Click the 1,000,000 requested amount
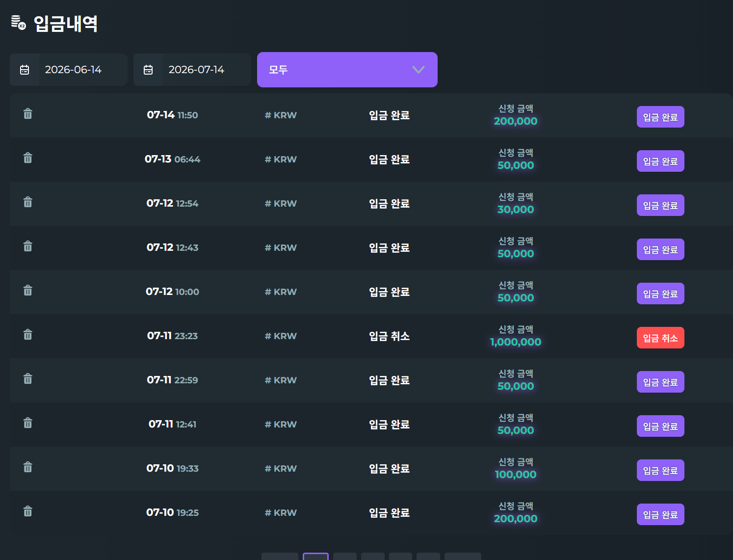Screen dimensions: 733x560 point(516,342)
